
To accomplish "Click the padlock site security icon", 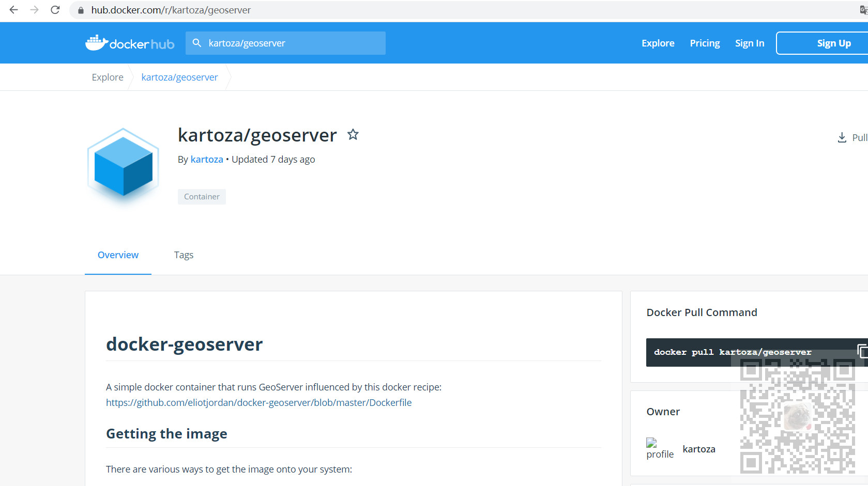I will pyautogui.click(x=81, y=10).
